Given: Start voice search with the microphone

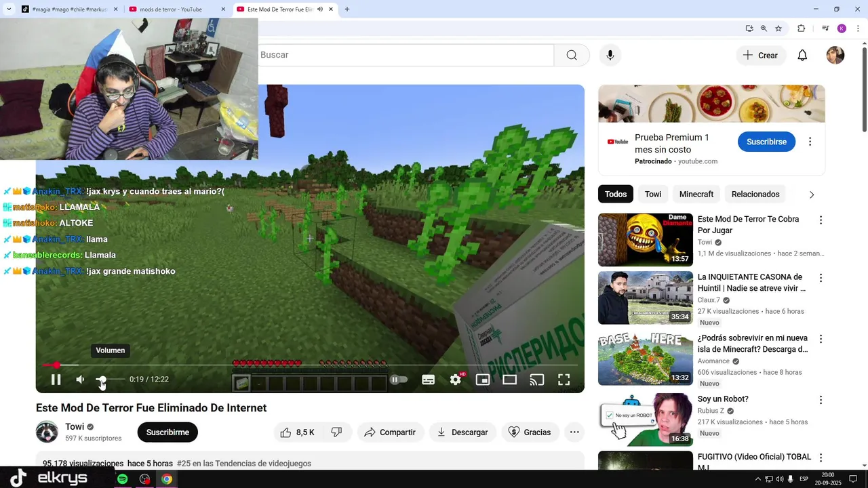Looking at the screenshot, I should (610, 55).
